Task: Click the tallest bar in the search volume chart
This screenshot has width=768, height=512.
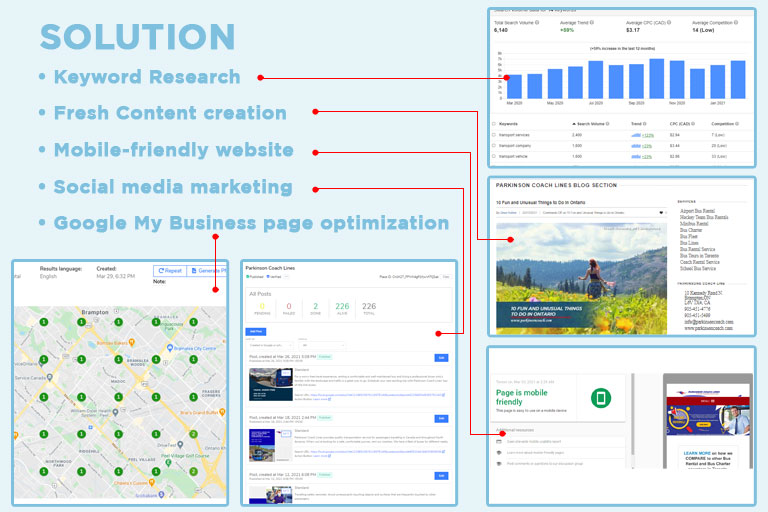Action: (x=656, y=78)
